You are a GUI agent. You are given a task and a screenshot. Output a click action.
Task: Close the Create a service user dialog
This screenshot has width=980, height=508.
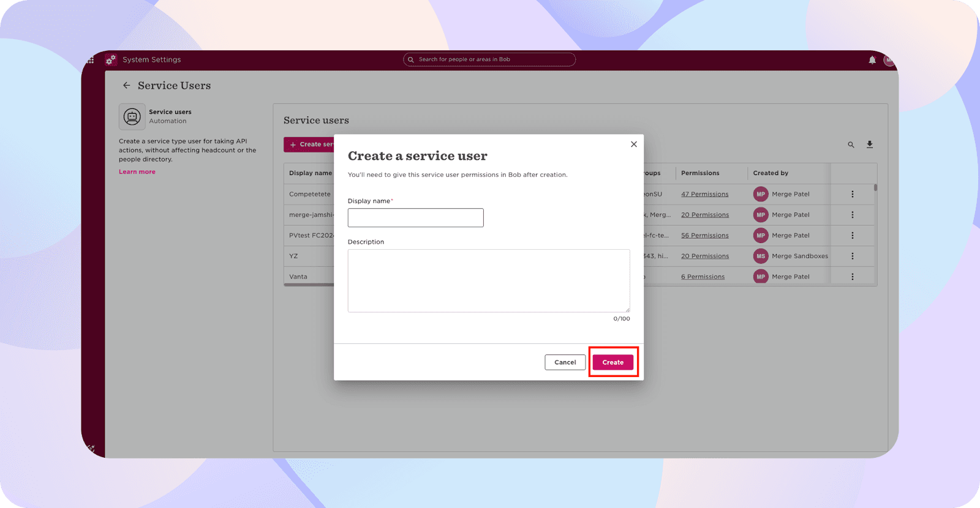pyautogui.click(x=634, y=144)
